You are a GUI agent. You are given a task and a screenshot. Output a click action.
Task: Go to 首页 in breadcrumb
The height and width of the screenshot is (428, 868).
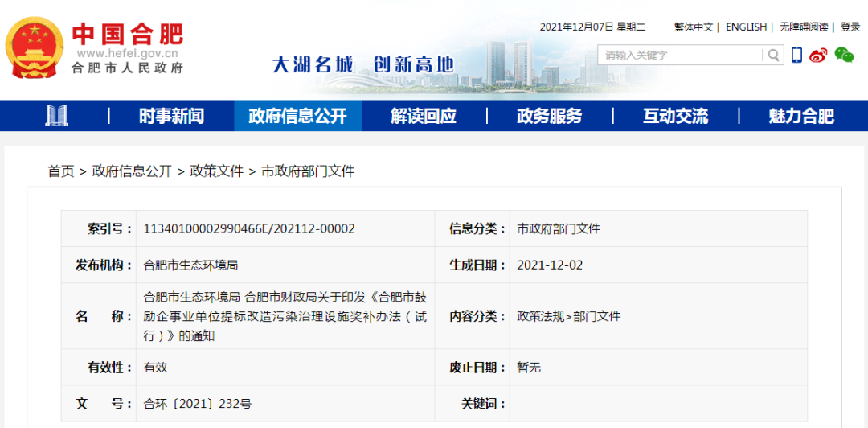[x=61, y=171]
